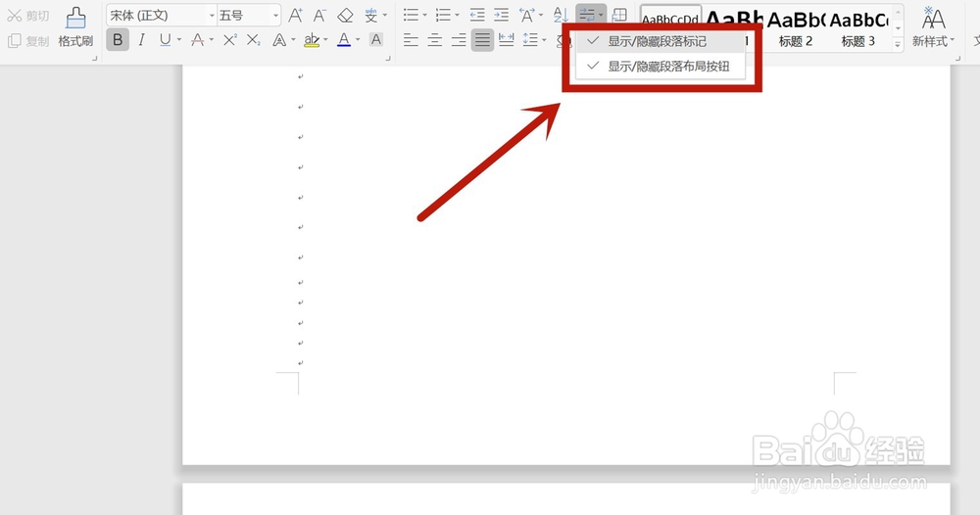
Task: Apply character shading (gray A box)
Action: tap(375, 40)
